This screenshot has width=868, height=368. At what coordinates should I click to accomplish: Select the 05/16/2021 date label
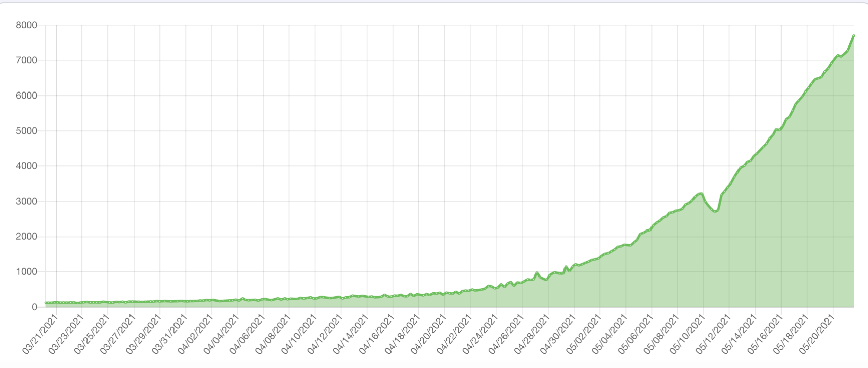point(767,334)
